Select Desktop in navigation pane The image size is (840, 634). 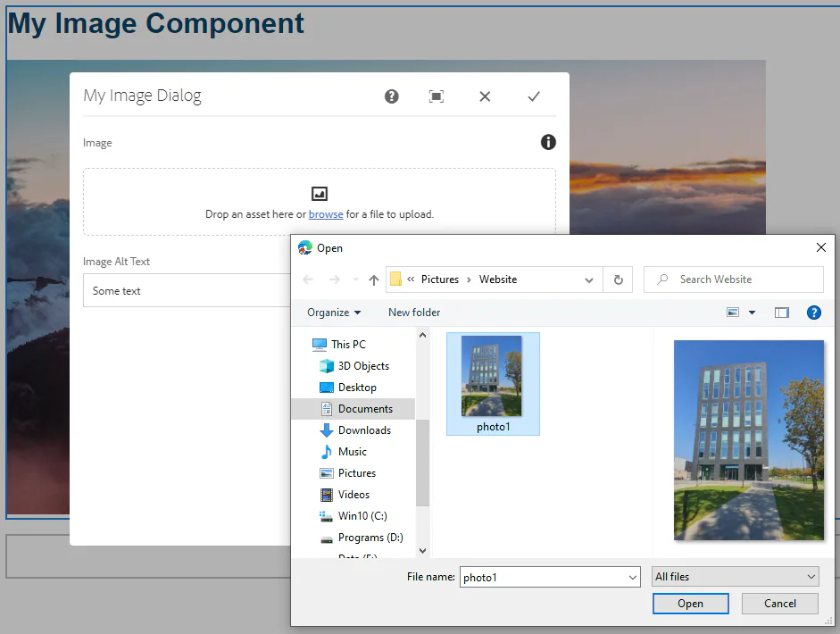coord(357,388)
